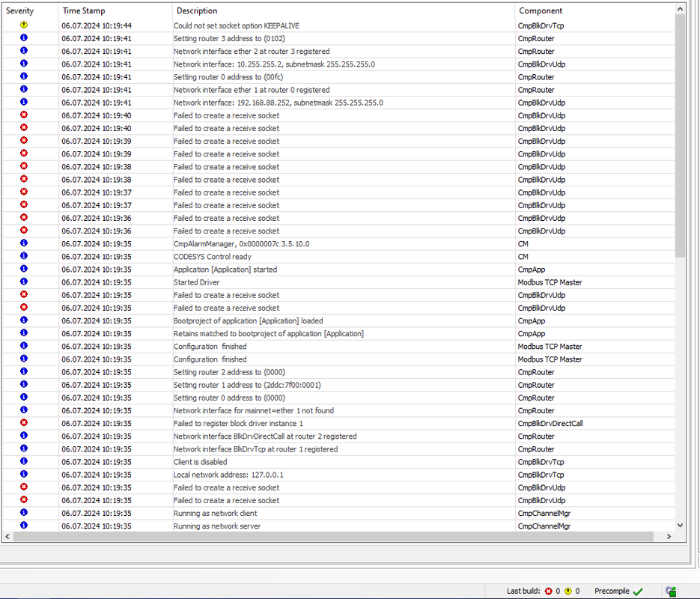Click the red error icon in Last build status
Image resolution: width=700 pixels, height=599 pixels.
point(548,591)
